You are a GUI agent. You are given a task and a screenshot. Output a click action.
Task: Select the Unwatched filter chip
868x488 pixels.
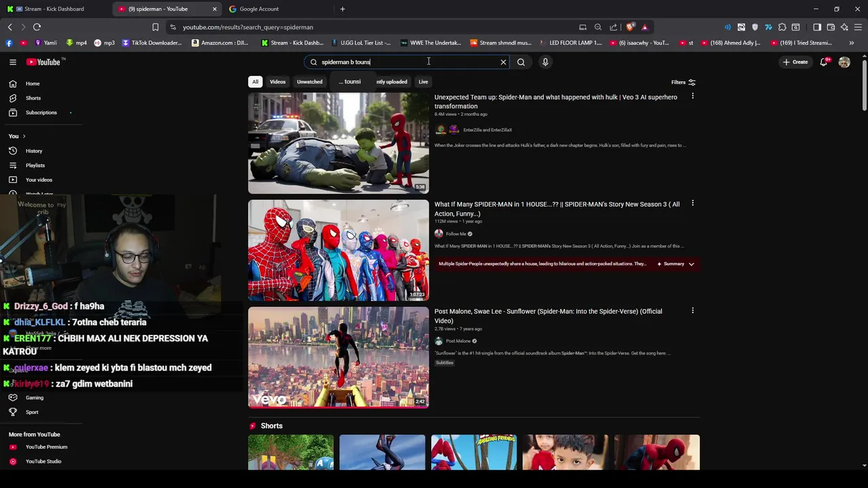[x=309, y=81]
